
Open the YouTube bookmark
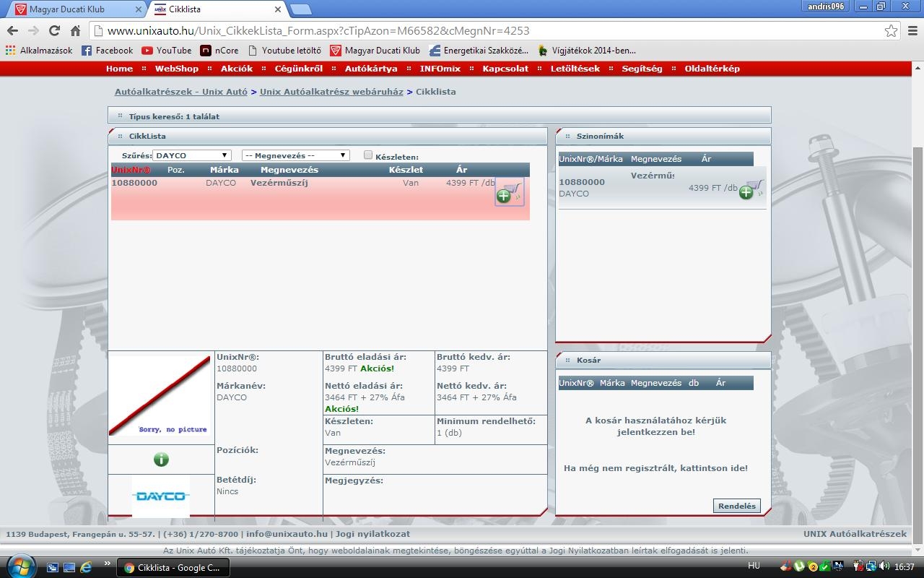click(x=167, y=51)
